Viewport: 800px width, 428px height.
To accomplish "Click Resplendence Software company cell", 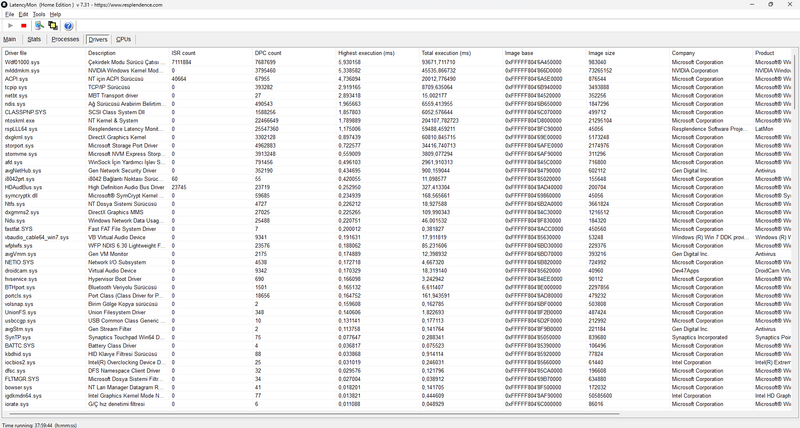I will pyautogui.click(x=710, y=129).
